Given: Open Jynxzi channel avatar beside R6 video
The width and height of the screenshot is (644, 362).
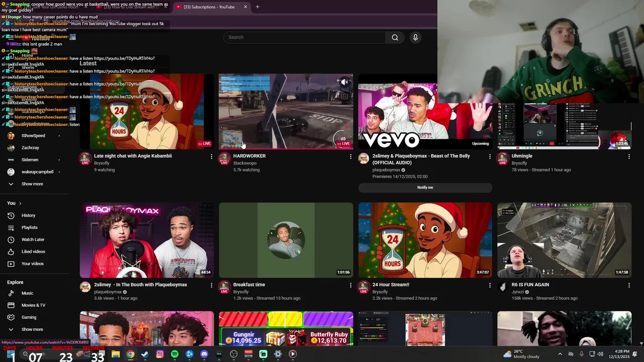Looking at the screenshot, I should 503,287.
